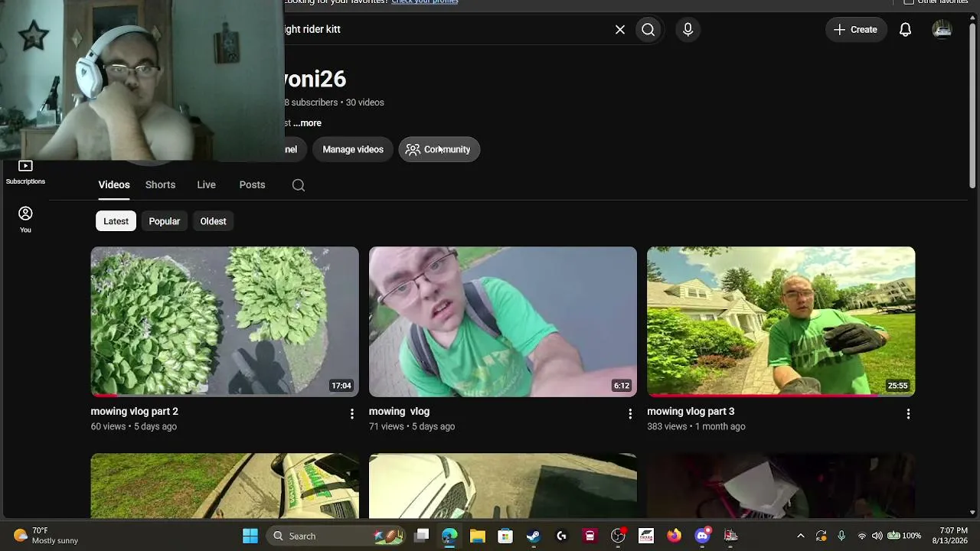Play the mowing vlog part 2 thumbnail

click(x=224, y=321)
